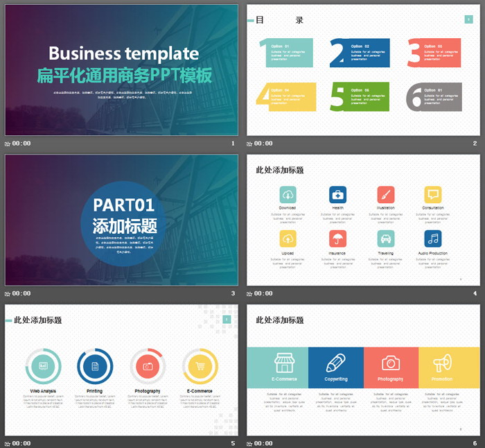
Task: Click the Printing document circle icon
Action: pos(95,366)
